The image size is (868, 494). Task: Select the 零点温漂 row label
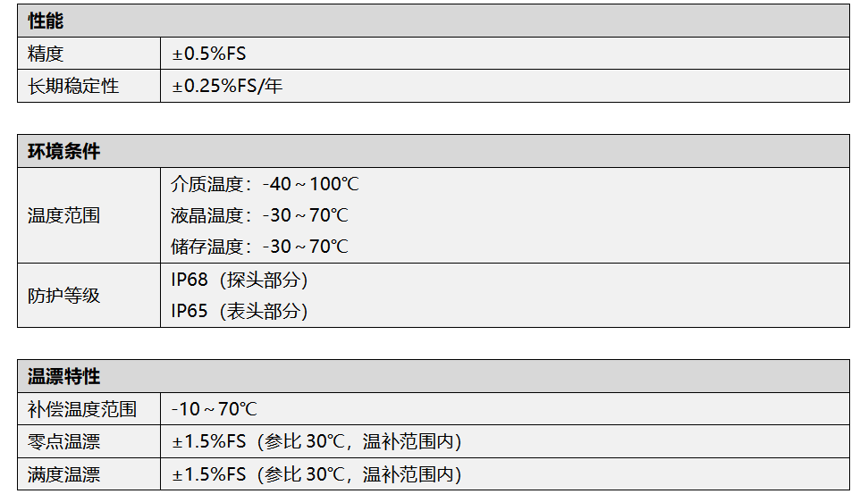click(x=63, y=441)
